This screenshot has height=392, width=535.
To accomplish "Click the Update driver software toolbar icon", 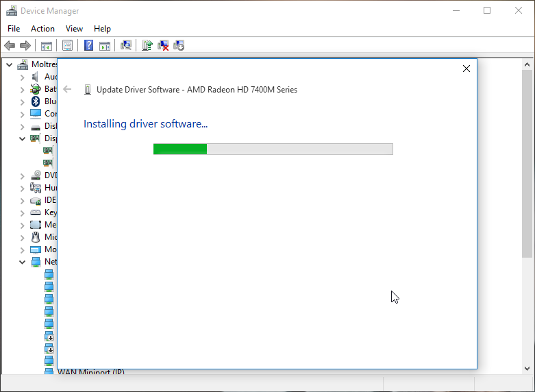I will [x=147, y=45].
